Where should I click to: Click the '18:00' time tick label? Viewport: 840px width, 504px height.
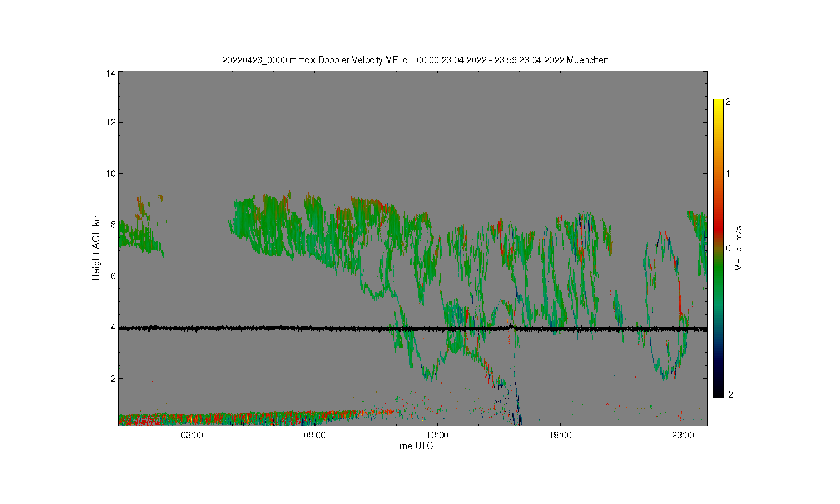[560, 436]
